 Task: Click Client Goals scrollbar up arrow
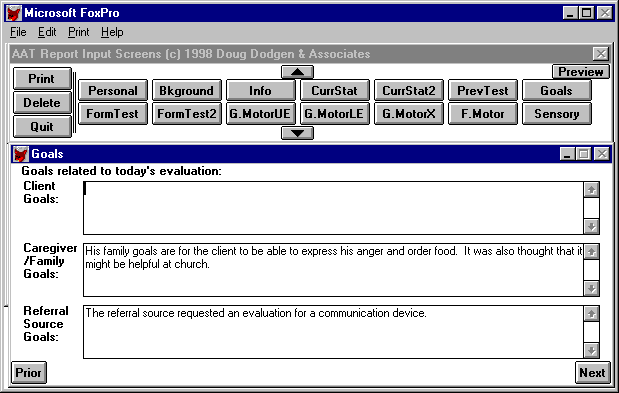tap(591, 190)
